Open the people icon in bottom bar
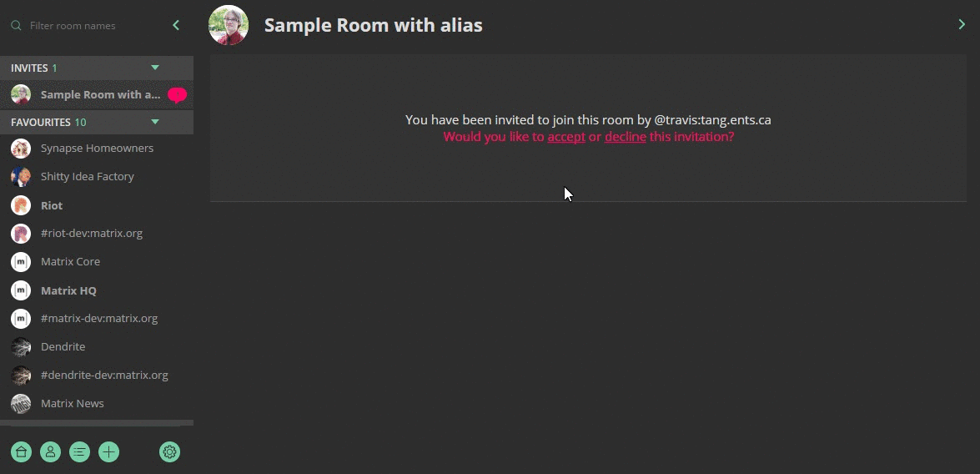Screen dimensions: 980x474 51,451
